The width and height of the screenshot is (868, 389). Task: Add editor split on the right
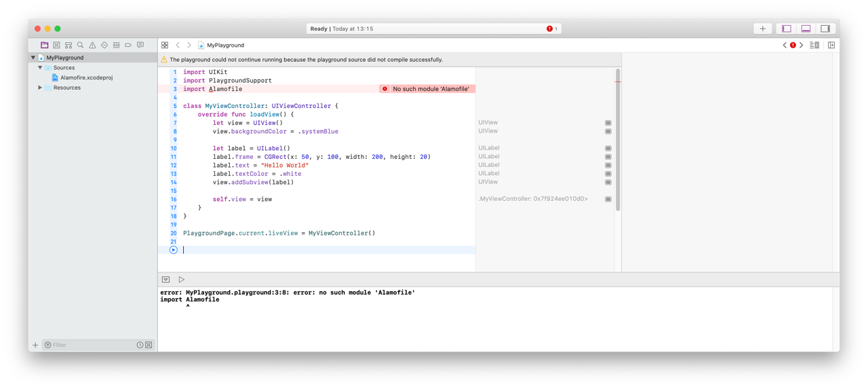[831, 45]
